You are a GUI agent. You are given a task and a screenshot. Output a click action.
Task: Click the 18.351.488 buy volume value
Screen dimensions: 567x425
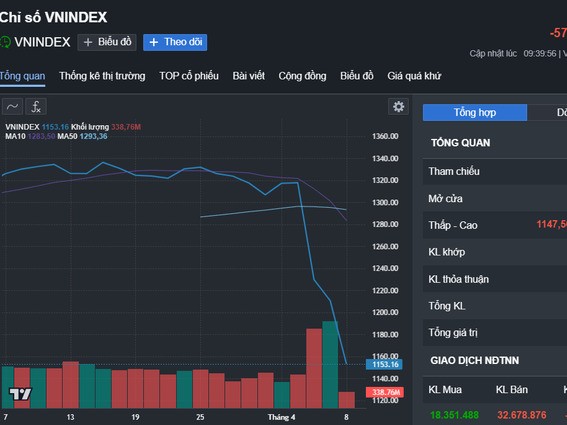coord(454,415)
